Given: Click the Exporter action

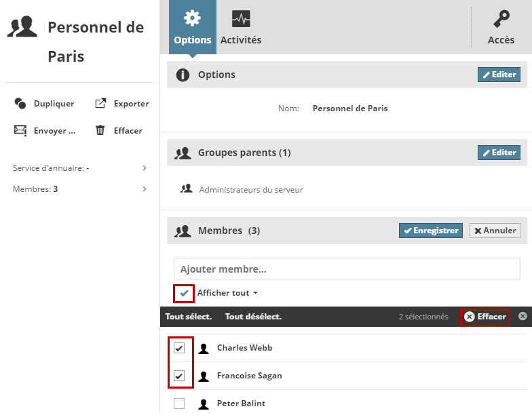Looking at the screenshot, I should click(122, 103).
